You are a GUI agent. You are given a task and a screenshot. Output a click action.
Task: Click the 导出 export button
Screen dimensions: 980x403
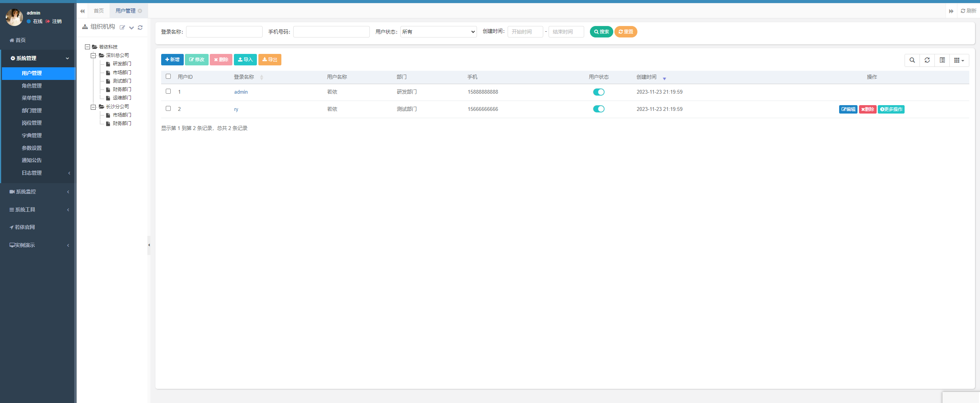point(270,60)
